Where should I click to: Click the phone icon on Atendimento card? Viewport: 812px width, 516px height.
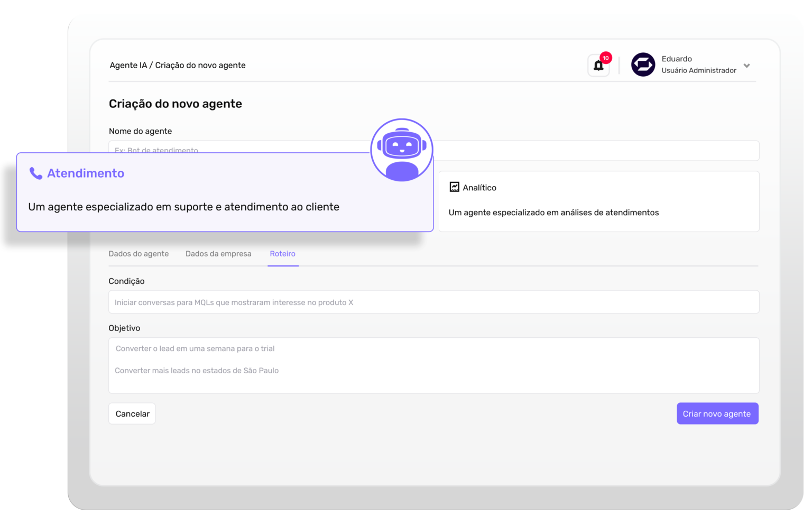[35, 172]
